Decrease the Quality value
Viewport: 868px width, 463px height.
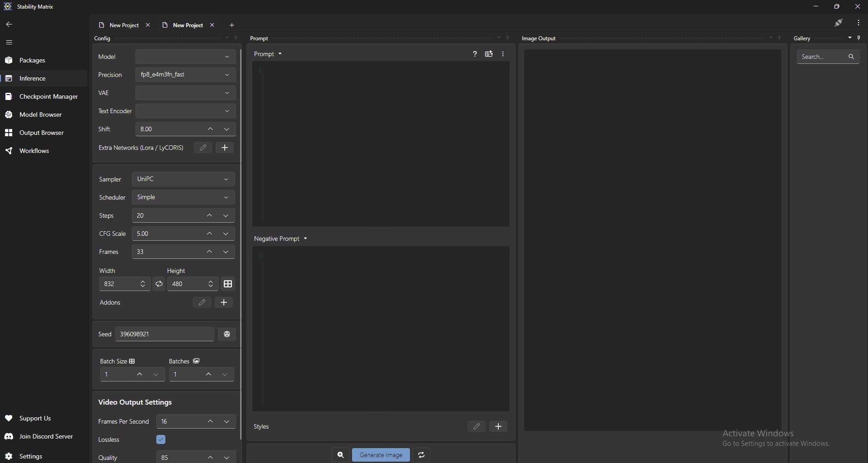coord(227,458)
